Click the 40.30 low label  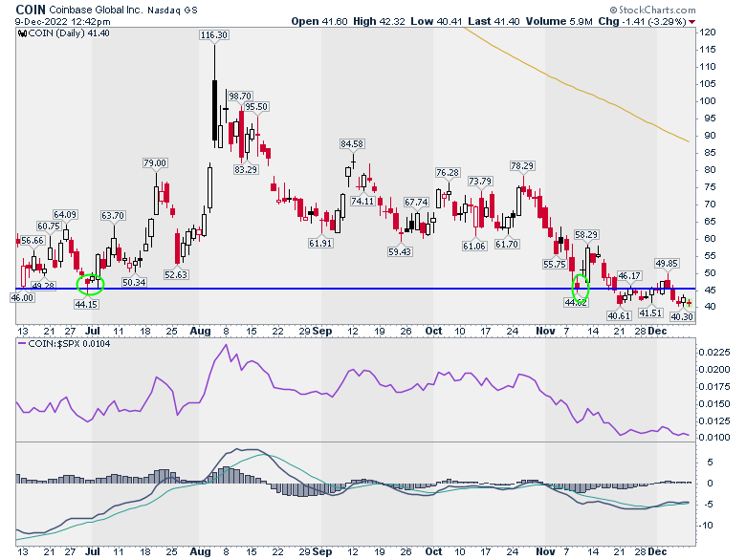coord(681,316)
